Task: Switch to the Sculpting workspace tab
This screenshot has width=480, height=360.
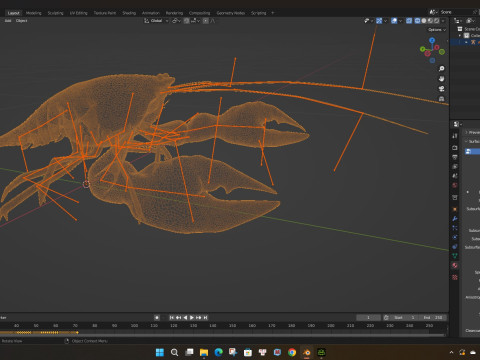Action: [55, 13]
